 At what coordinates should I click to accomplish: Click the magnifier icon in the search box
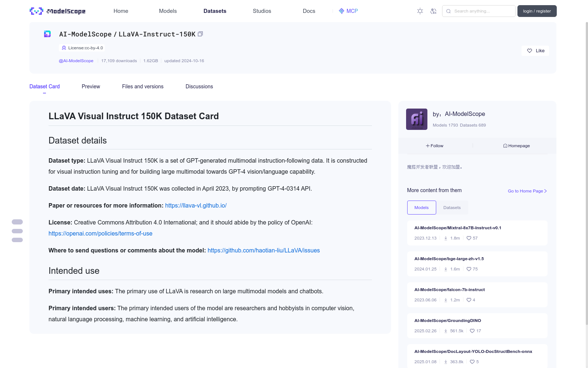(x=448, y=11)
